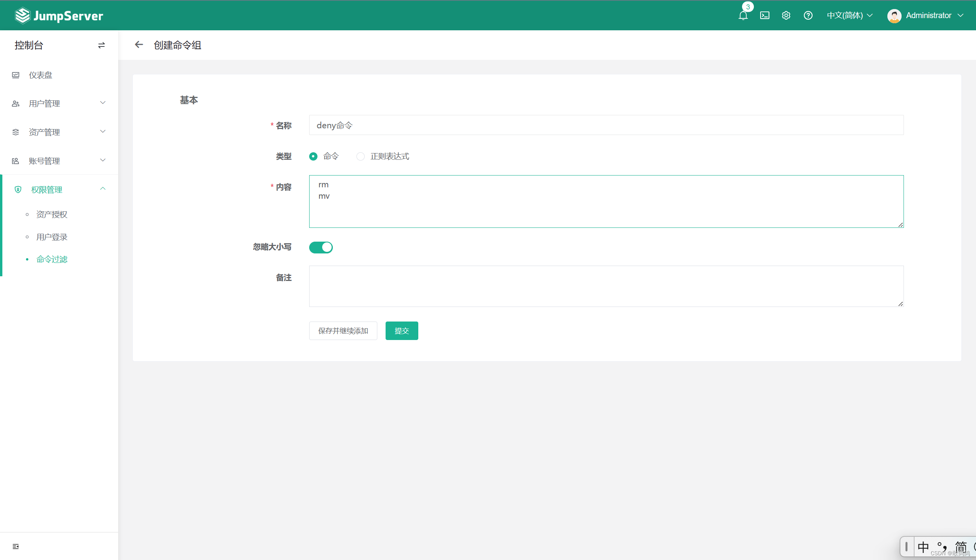The width and height of the screenshot is (976, 560).
Task: Select the 命令 type radio button
Action: (x=314, y=156)
